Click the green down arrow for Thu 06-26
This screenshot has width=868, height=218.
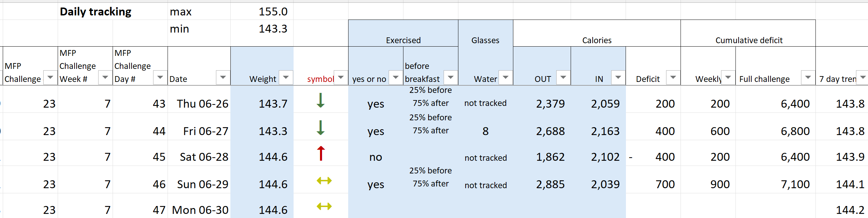pos(321,100)
